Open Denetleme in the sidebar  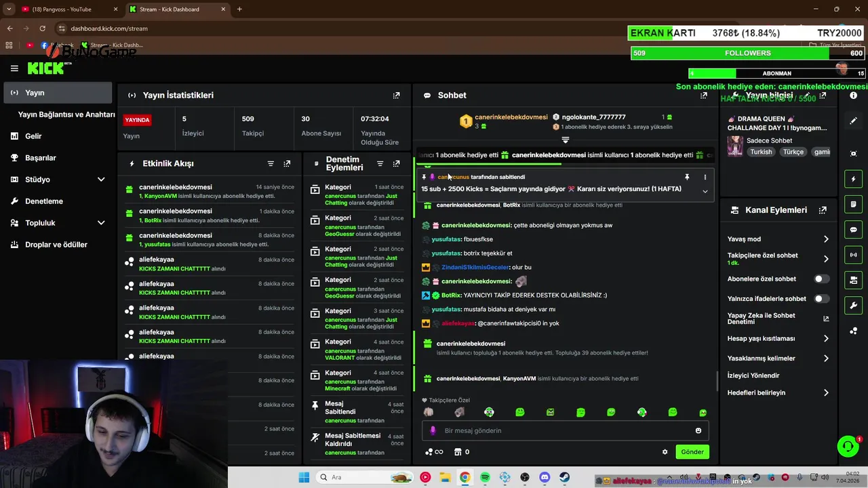[x=58, y=201]
